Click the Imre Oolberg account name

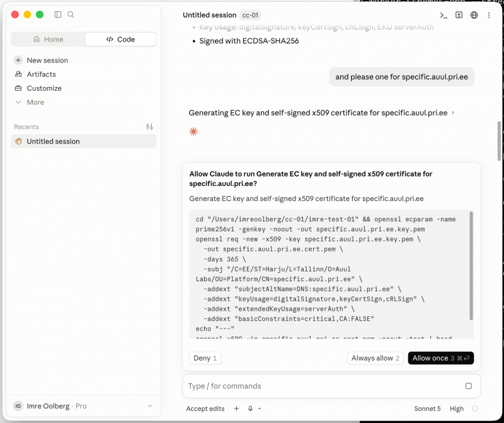pyautogui.click(x=48, y=406)
